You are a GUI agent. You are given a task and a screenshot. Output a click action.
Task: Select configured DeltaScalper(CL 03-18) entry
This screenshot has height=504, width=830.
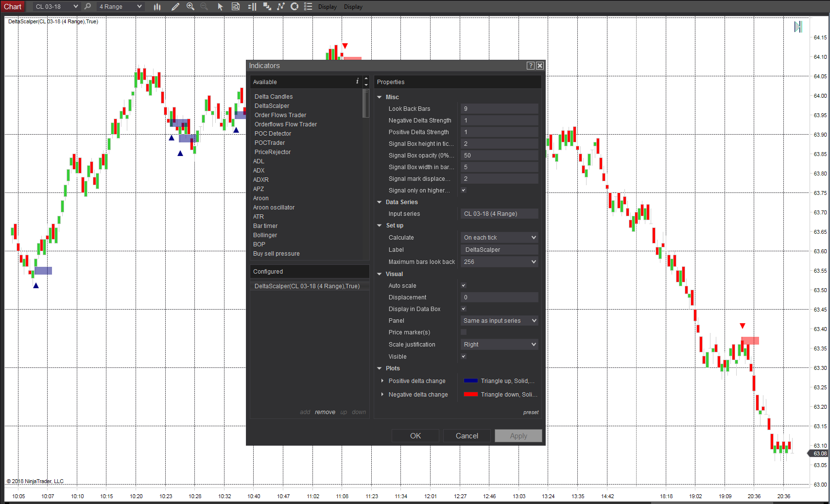pyautogui.click(x=310, y=286)
